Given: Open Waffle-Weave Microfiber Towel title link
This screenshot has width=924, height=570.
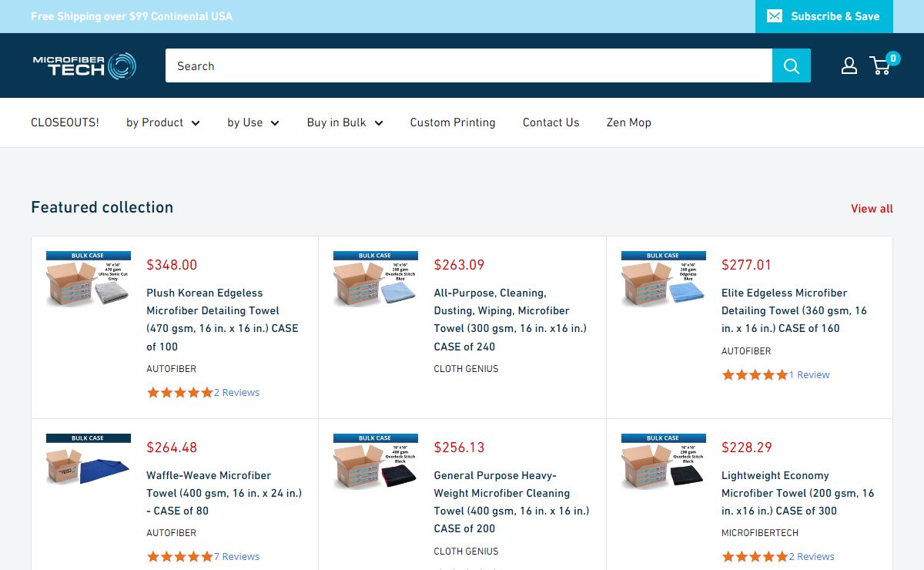Looking at the screenshot, I should tap(224, 493).
